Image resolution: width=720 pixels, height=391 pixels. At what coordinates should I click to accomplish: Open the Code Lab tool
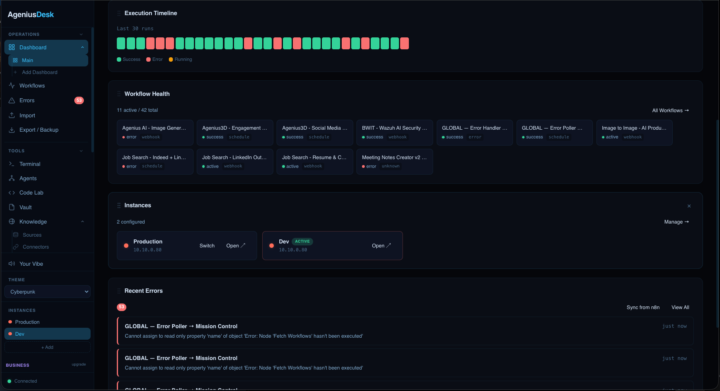pyautogui.click(x=31, y=193)
